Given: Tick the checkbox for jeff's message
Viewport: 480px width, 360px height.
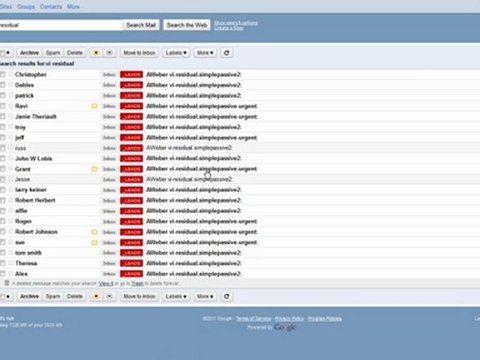Looking at the screenshot, I should coord(2,137).
